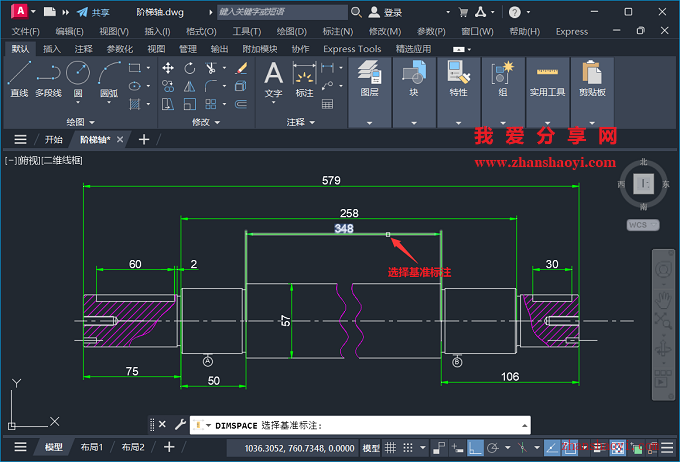680x462 pixels.
Task: Open the Clipboard (剪贴板) panel
Action: coord(592,92)
